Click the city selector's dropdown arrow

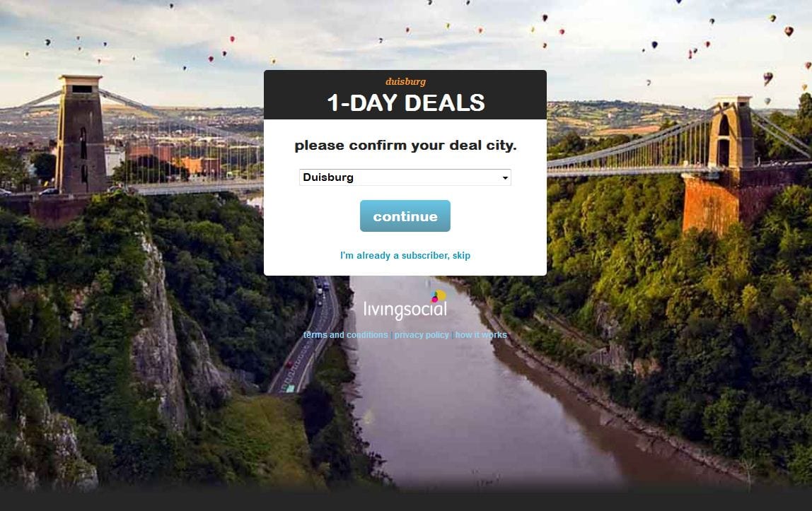coord(505,178)
